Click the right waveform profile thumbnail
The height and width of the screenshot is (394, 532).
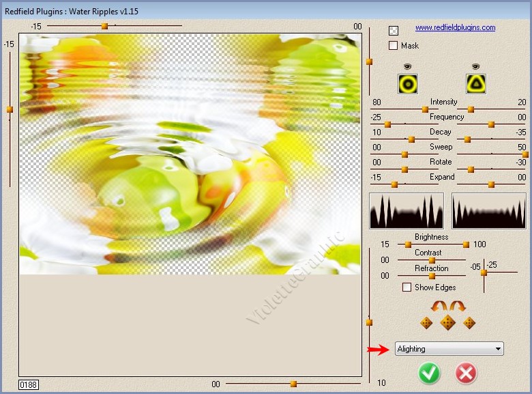point(489,211)
